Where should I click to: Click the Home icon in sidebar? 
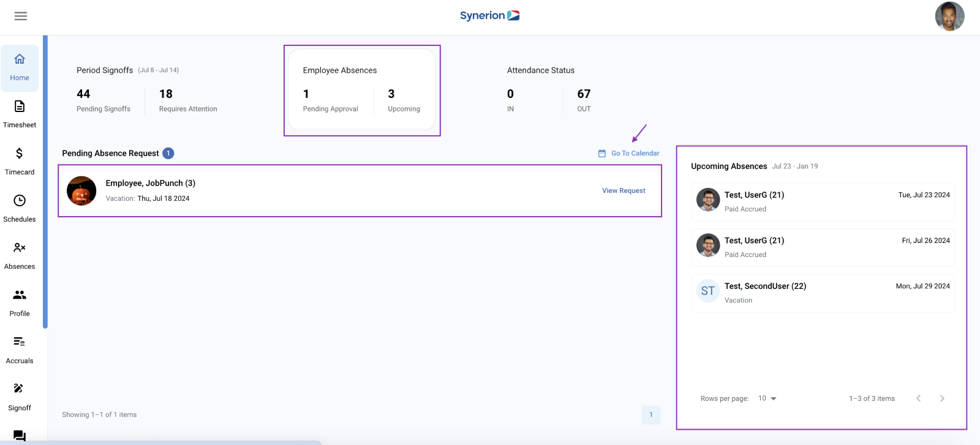pos(20,59)
